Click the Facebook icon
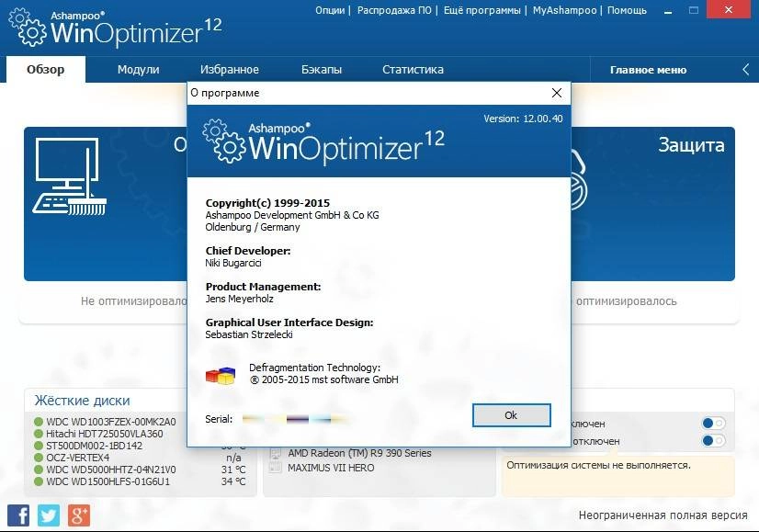Viewport: 759px width, 532px height. [x=18, y=515]
